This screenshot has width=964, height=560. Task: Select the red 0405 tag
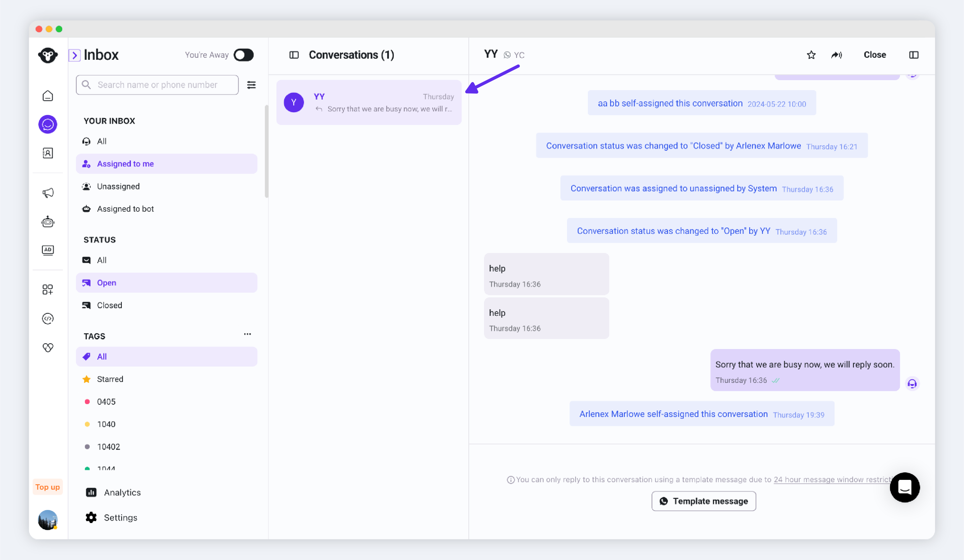106,402
